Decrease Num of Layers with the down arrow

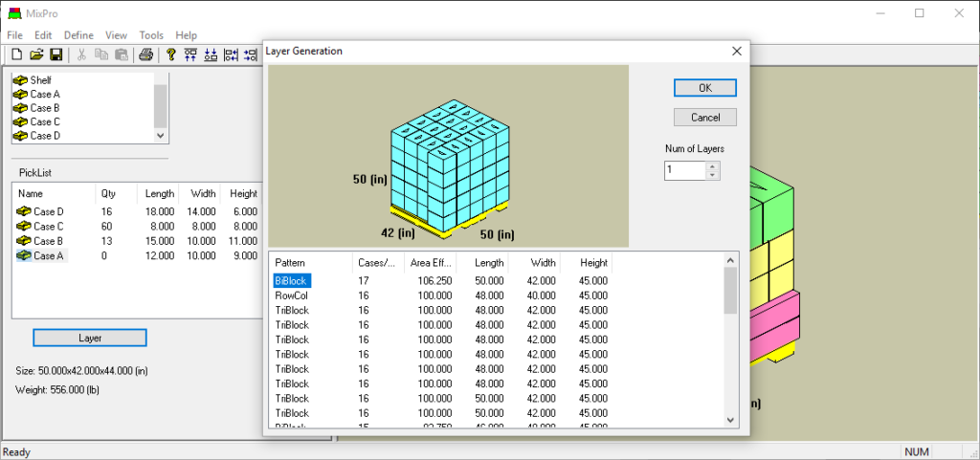click(712, 175)
